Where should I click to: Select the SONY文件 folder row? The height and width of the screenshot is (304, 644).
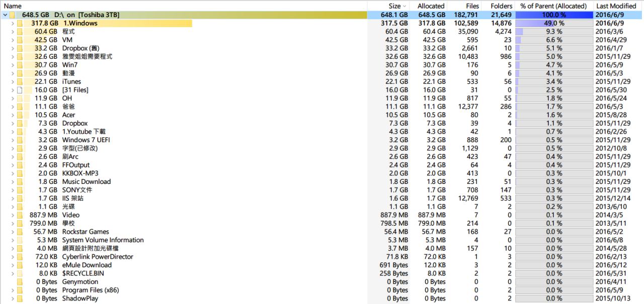[x=322, y=190]
